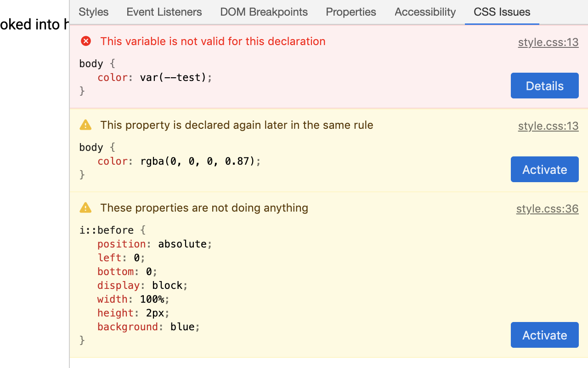The image size is (588, 368).
Task: Activate the rgba color declaration
Action: point(544,169)
